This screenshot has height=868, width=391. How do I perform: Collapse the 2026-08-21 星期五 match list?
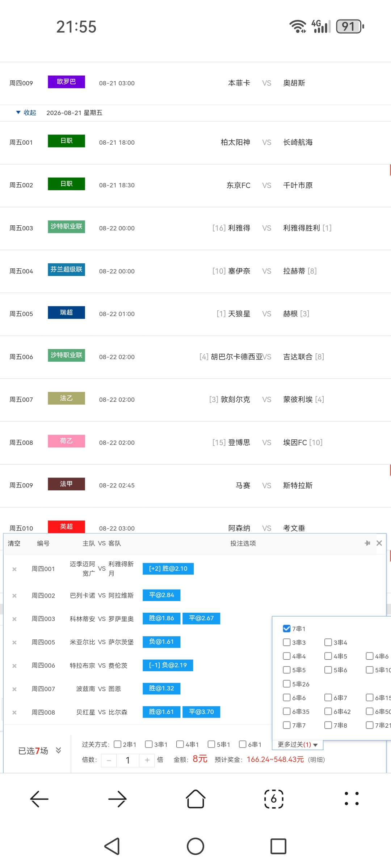click(26, 112)
